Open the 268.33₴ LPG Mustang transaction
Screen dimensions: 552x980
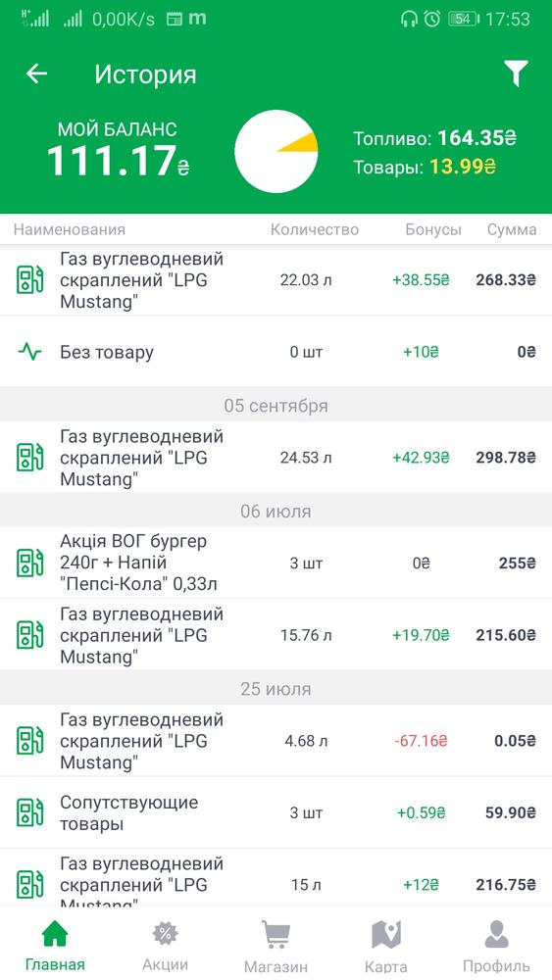276,280
